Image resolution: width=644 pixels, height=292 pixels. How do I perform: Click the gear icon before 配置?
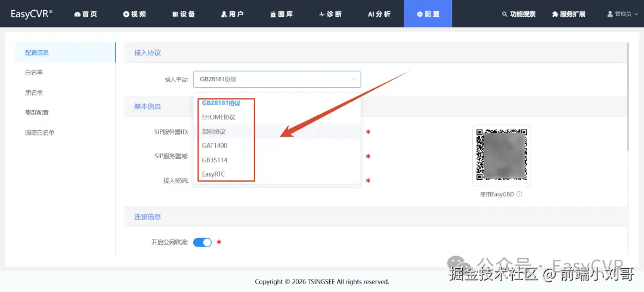[x=419, y=14]
